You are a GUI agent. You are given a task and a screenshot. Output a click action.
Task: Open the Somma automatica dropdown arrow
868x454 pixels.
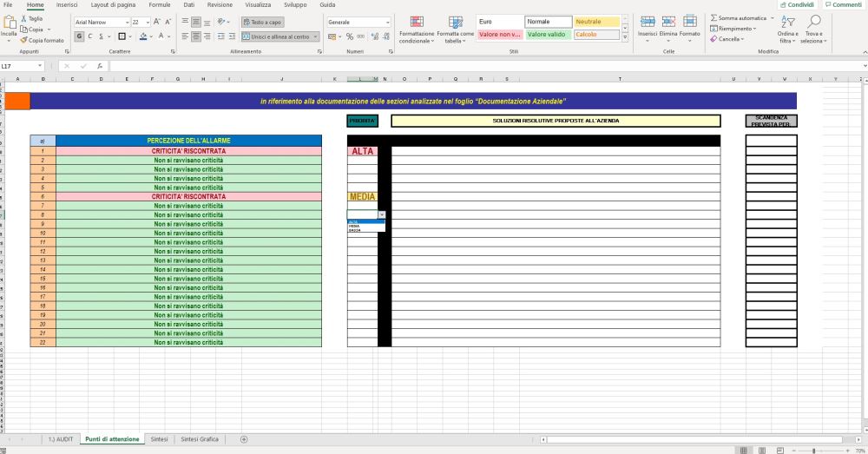[x=772, y=18]
